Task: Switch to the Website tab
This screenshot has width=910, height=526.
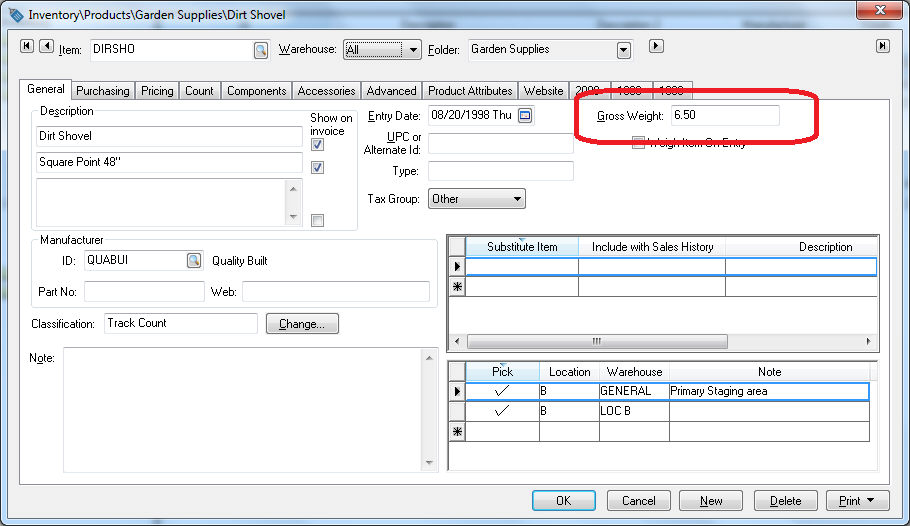Action: tap(543, 91)
